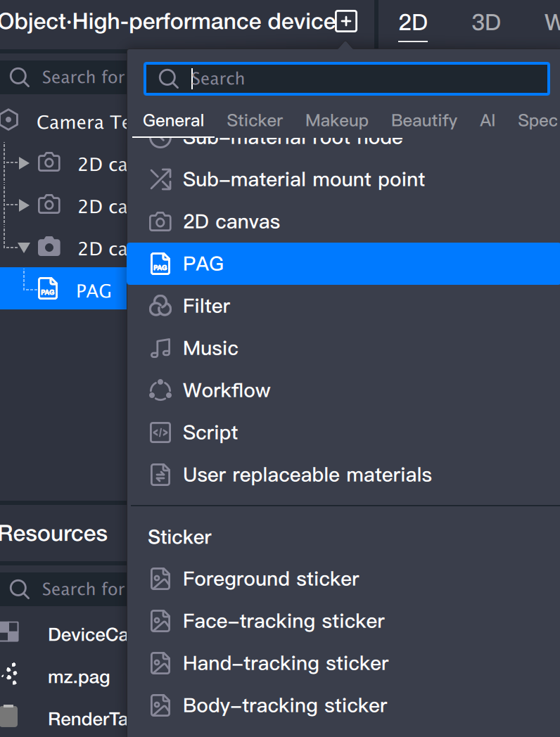Click the Script code icon
The width and height of the screenshot is (560, 737).
160,432
